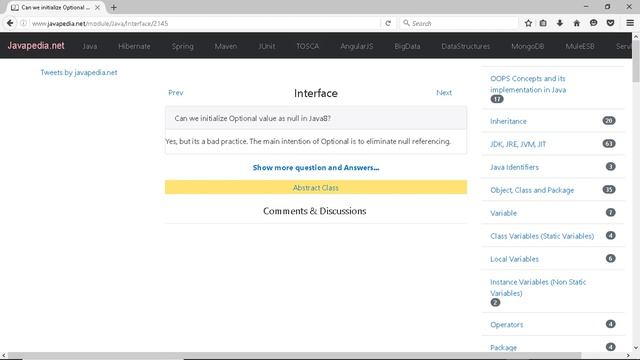
Task: Open the Spring navbar item
Action: [x=182, y=46]
